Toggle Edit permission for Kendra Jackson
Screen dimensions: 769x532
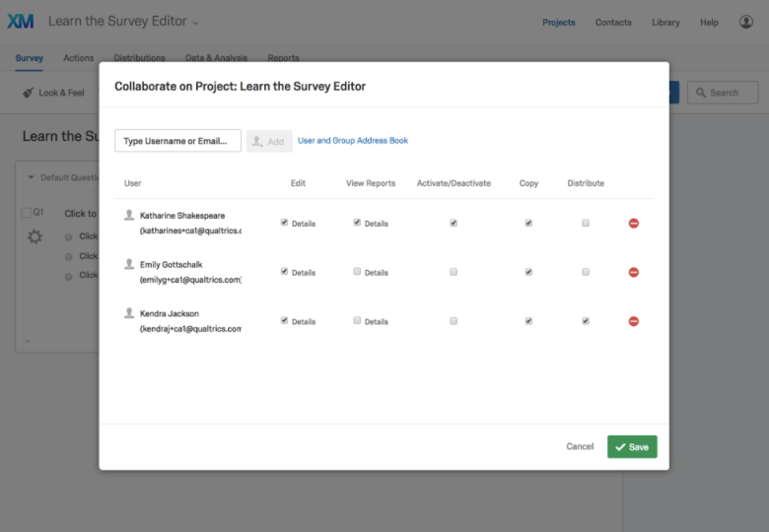285,320
